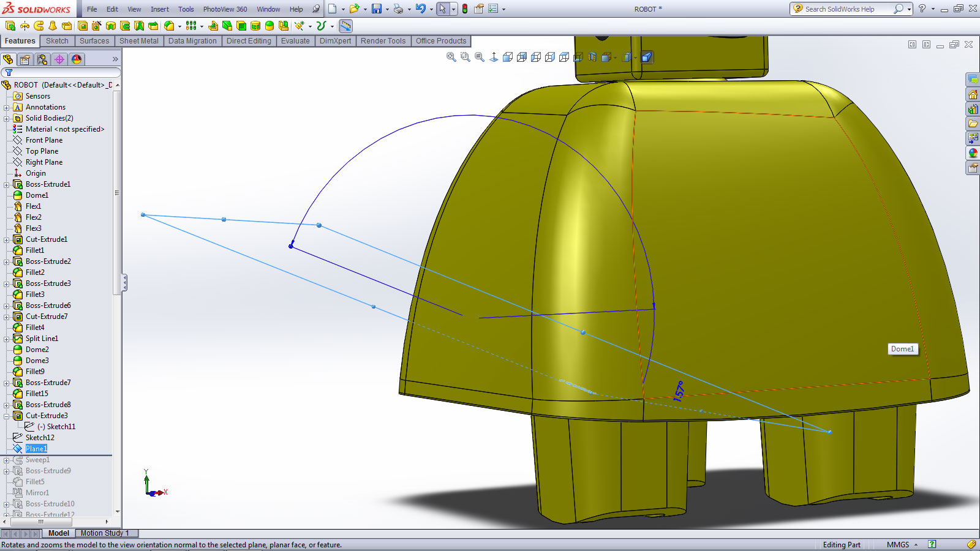The height and width of the screenshot is (551, 980).
Task: Click the Normal To view icon
Action: [494, 57]
